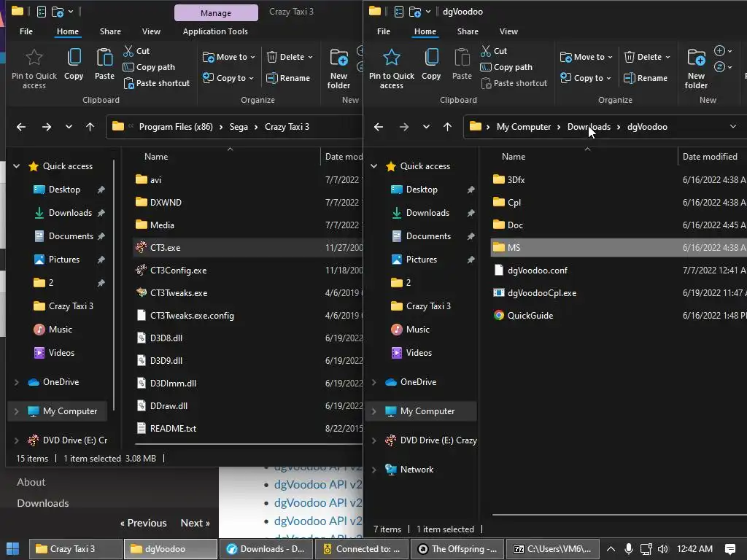Switch to Downloads browser taskbar item

(266, 549)
